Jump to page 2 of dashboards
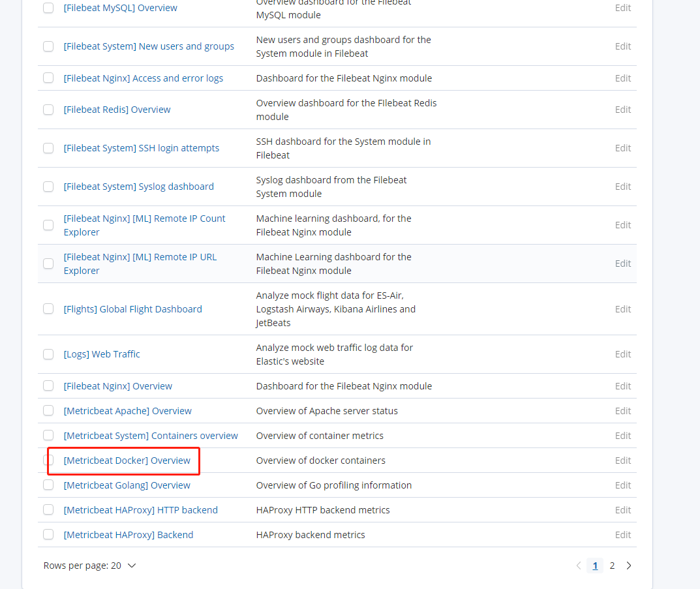This screenshot has height=589, width=700. pos(612,566)
